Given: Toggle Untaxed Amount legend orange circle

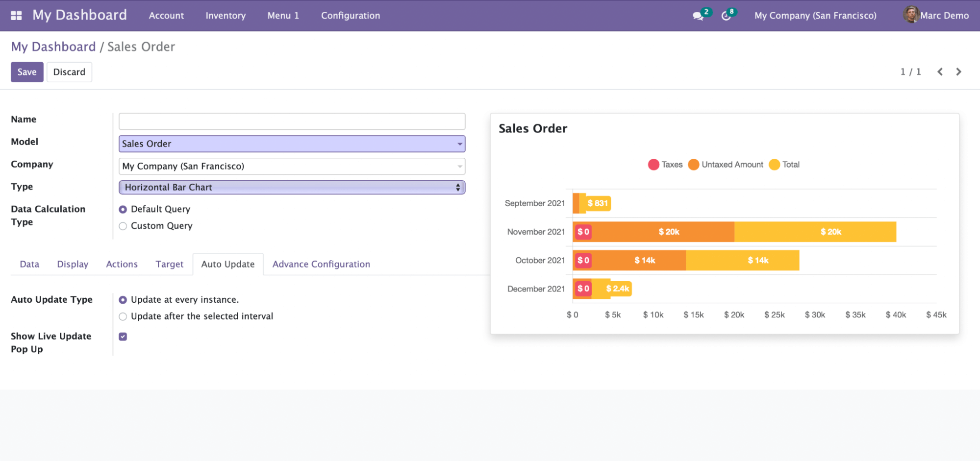Looking at the screenshot, I should [693, 165].
